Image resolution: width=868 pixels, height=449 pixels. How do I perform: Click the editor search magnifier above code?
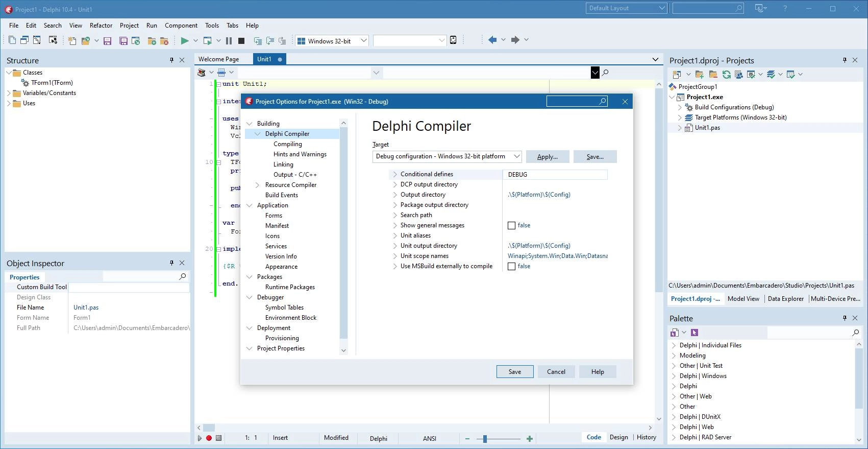click(x=605, y=73)
